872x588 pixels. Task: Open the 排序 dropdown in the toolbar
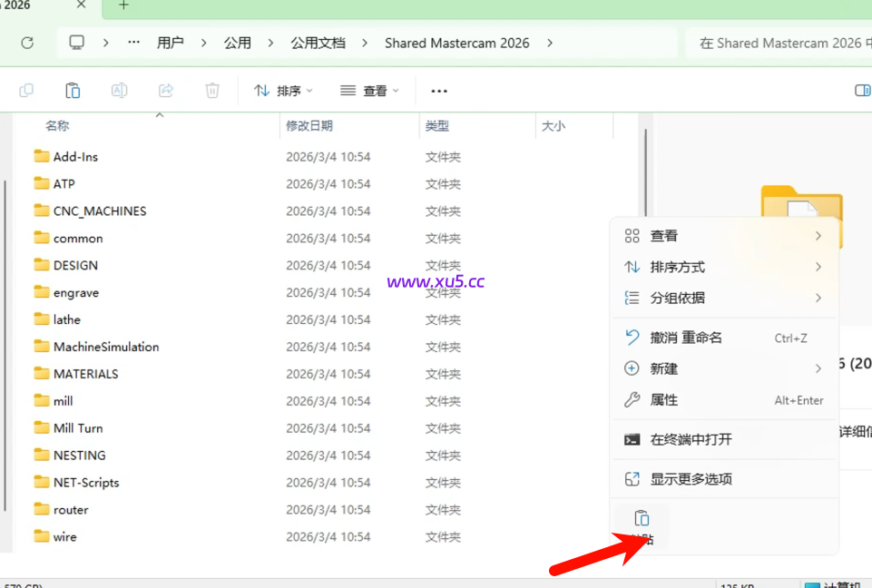(283, 90)
